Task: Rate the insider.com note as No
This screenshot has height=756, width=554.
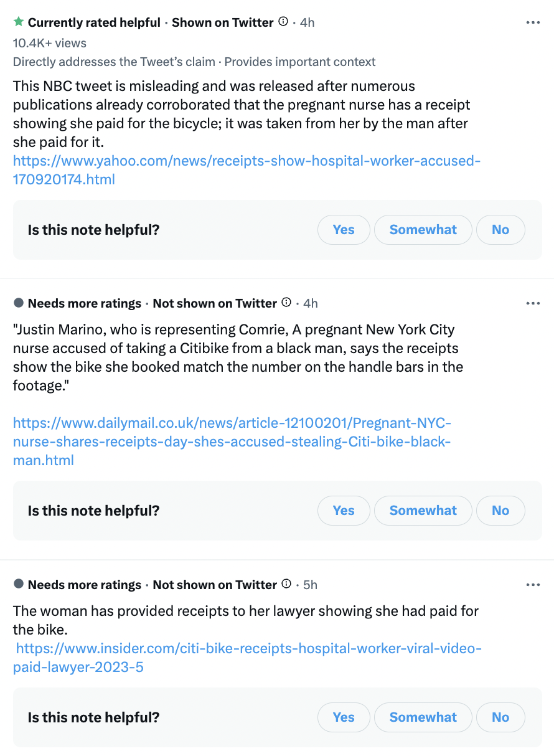Action: click(x=500, y=717)
